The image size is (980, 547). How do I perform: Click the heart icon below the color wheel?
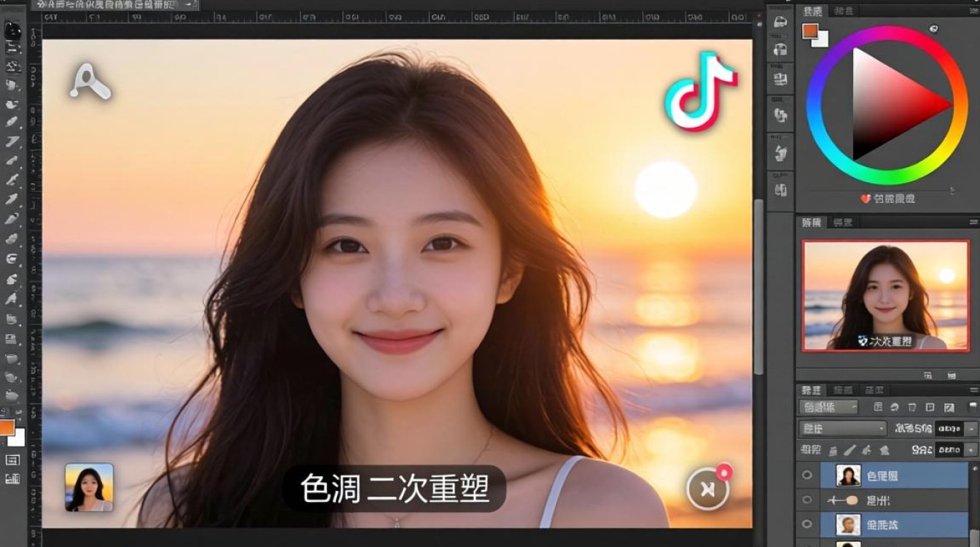865,198
